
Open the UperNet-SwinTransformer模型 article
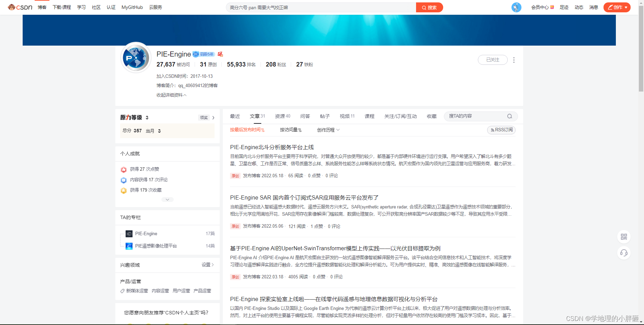click(x=335, y=248)
